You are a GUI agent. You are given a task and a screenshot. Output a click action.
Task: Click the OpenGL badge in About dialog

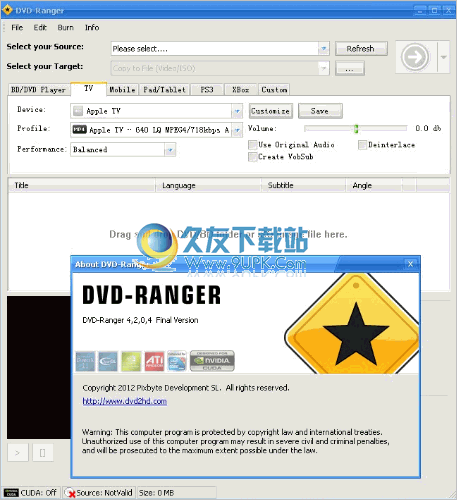coord(108,361)
